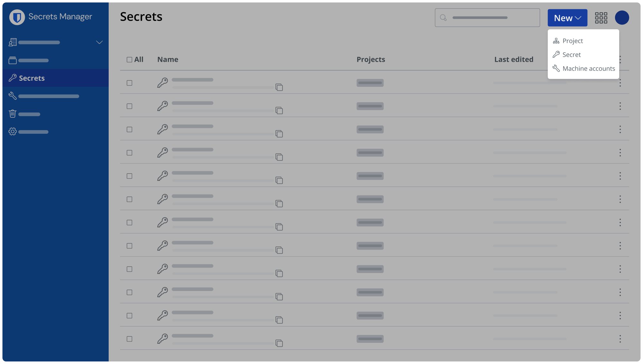
Task: Open the New dropdown button
Action: 567,18
